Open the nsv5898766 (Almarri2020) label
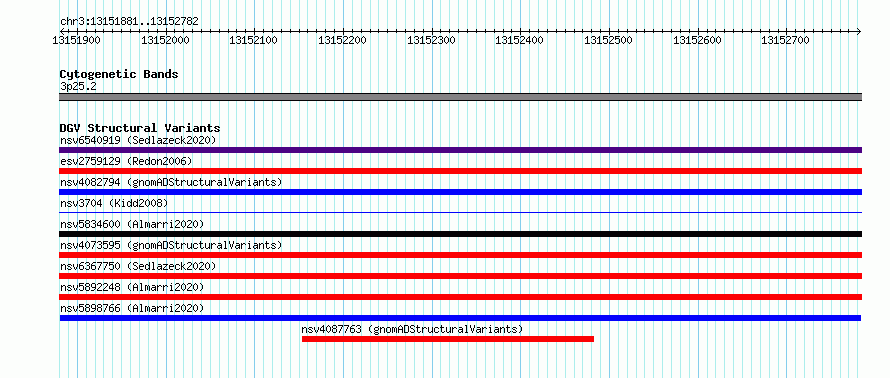Image resolution: width=890 pixels, height=378 pixels. (x=132, y=308)
